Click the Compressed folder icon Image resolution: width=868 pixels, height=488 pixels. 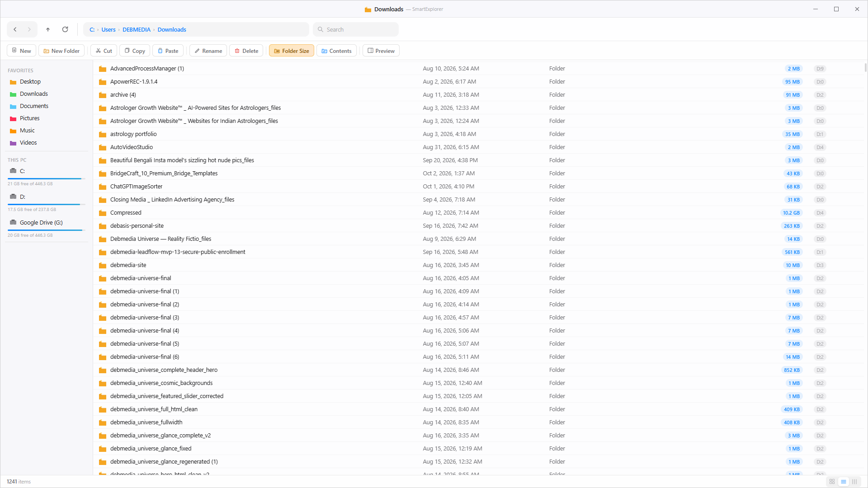point(103,213)
